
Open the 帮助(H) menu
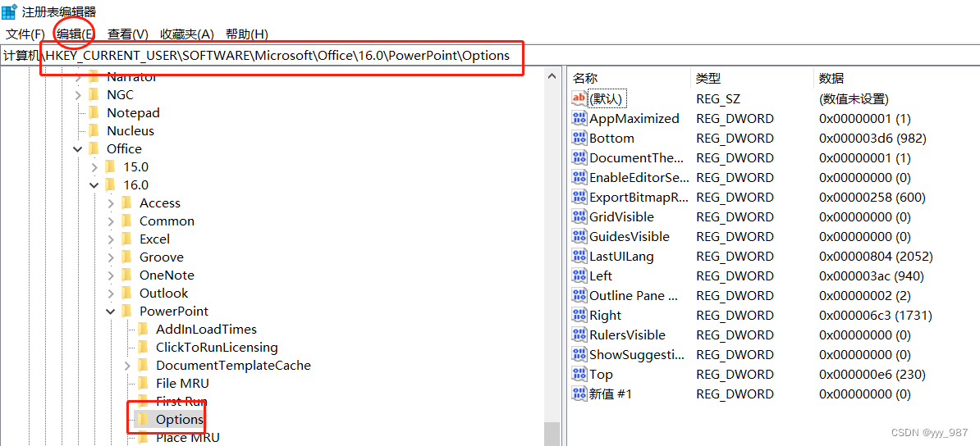coord(247,34)
